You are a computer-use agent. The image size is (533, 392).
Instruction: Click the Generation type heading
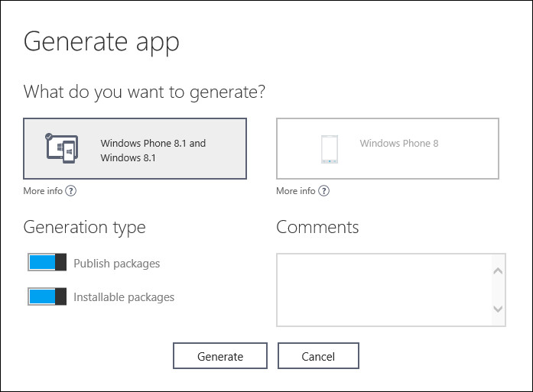(x=84, y=228)
